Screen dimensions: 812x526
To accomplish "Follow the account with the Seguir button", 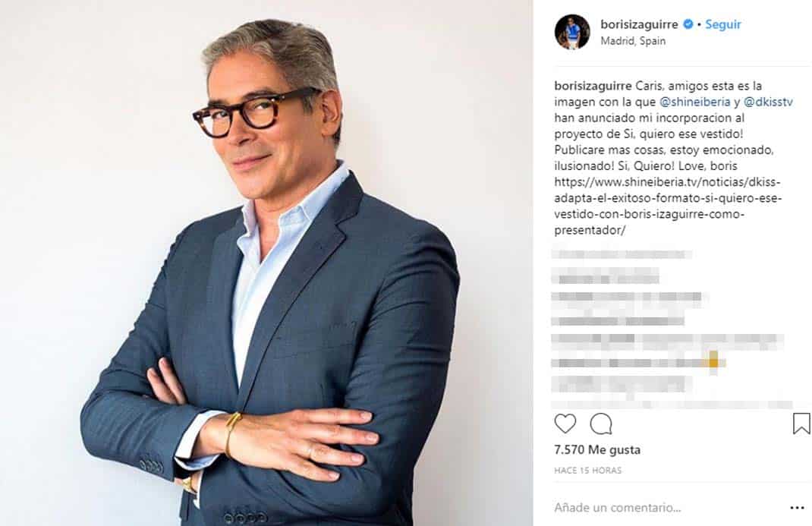I will 723,24.
